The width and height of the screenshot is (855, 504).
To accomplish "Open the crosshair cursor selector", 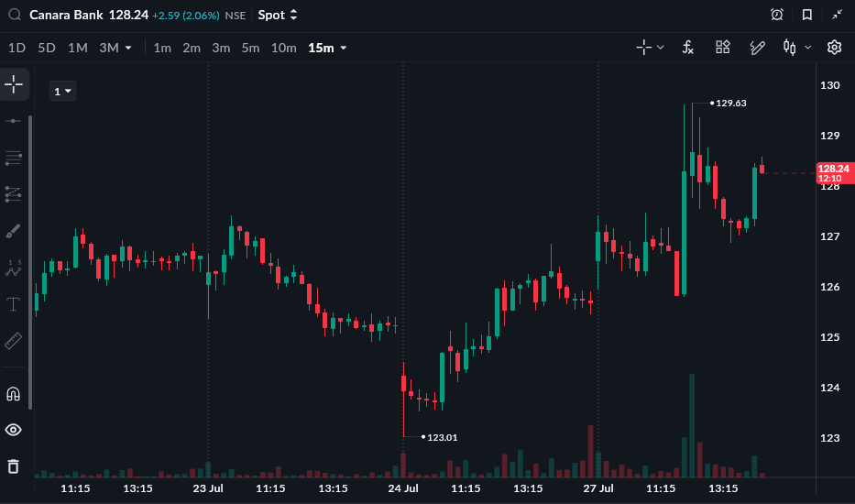I will tap(644, 48).
